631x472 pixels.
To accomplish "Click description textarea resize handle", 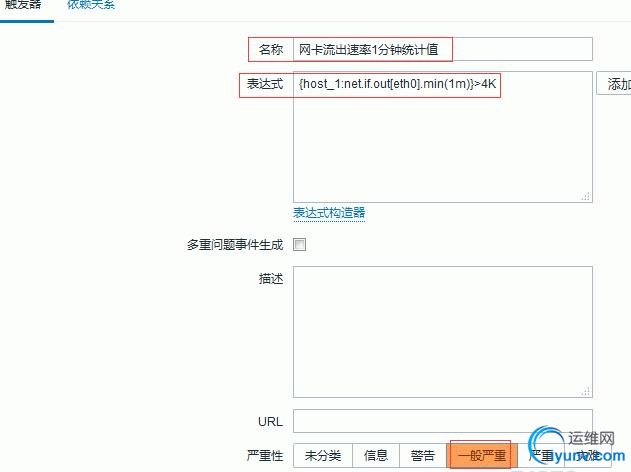I will tap(586, 392).
